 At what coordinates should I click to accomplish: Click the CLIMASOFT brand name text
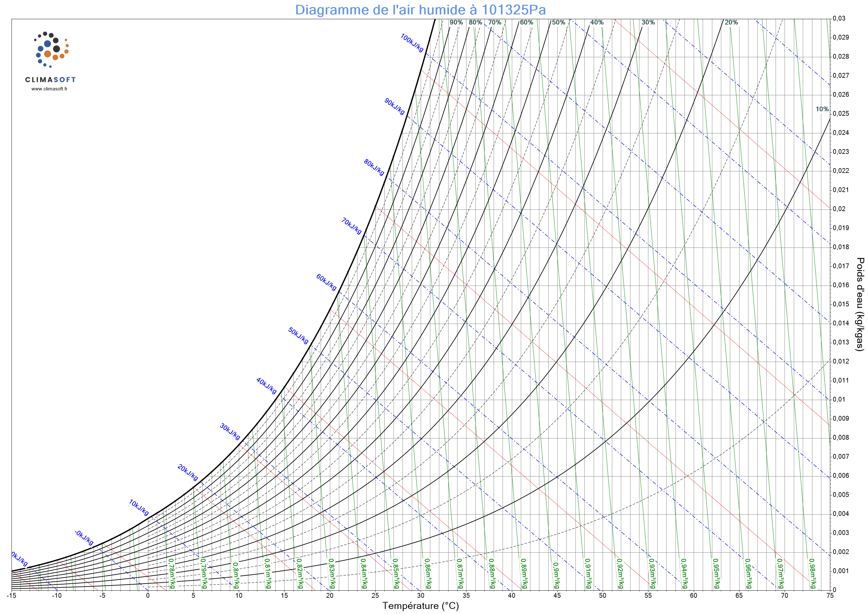50,79
